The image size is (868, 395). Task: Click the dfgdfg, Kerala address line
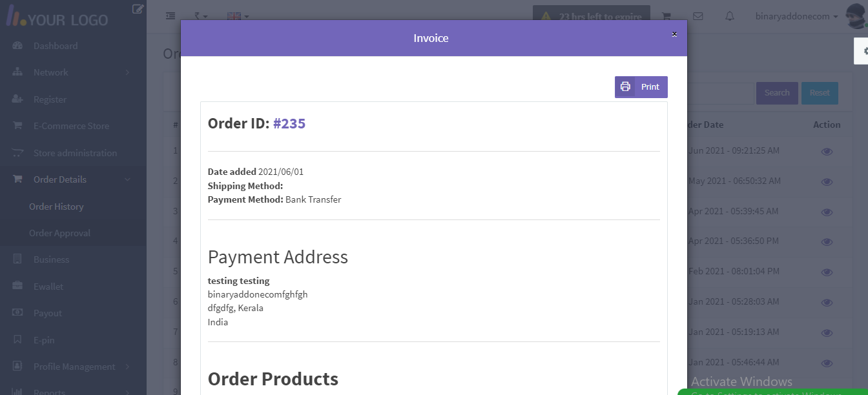click(236, 308)
